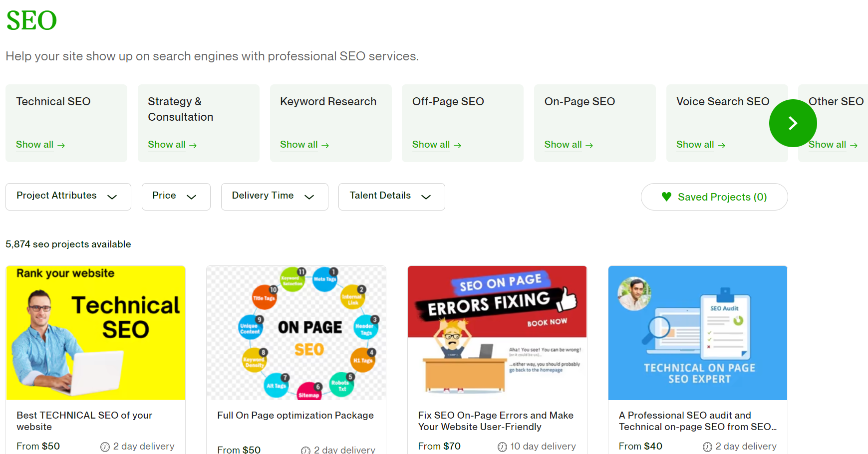
Task: Click the green right arrow to browse more categories
Action: click(793, 123)
